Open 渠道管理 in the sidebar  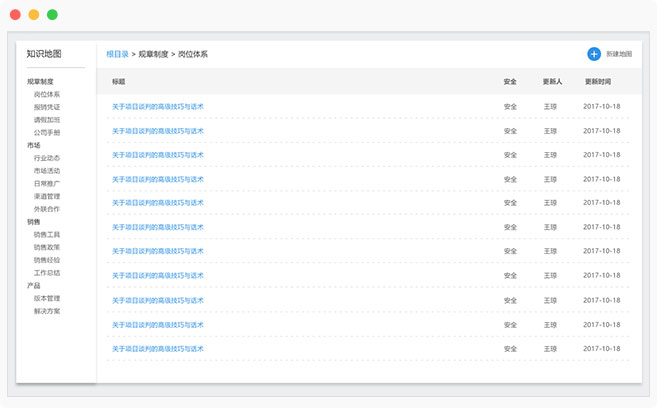[47, 197]
